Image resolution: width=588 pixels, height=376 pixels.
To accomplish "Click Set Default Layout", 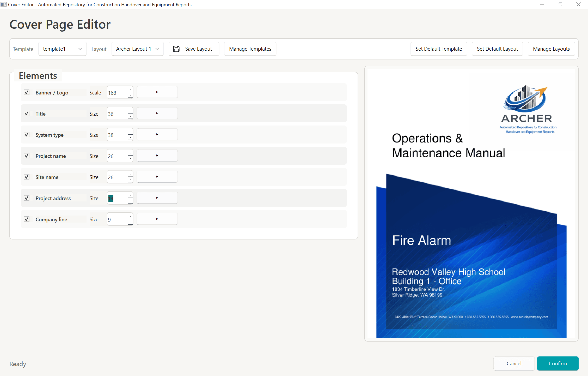I will (x=497, y=49).
